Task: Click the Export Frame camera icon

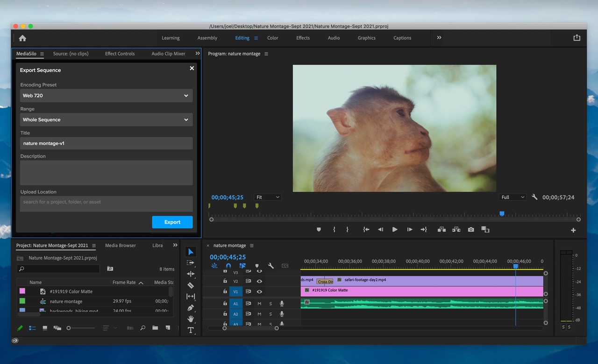Action: coord(471,230)
